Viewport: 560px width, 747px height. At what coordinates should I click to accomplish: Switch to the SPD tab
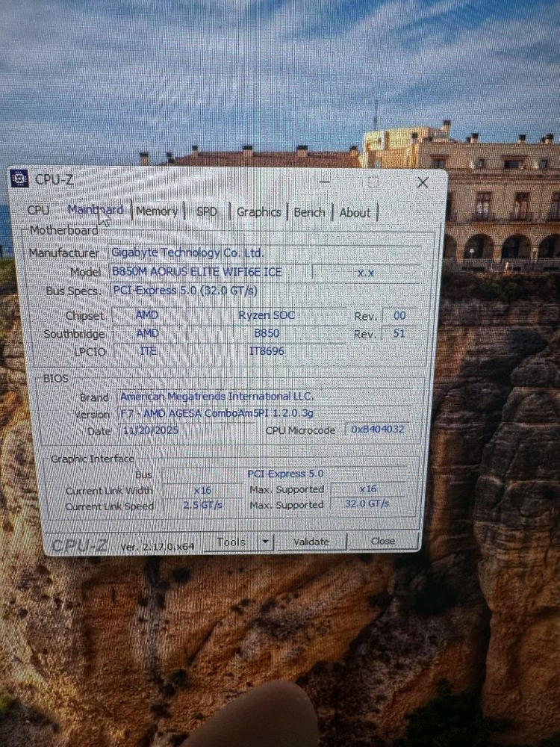[207, 211]
